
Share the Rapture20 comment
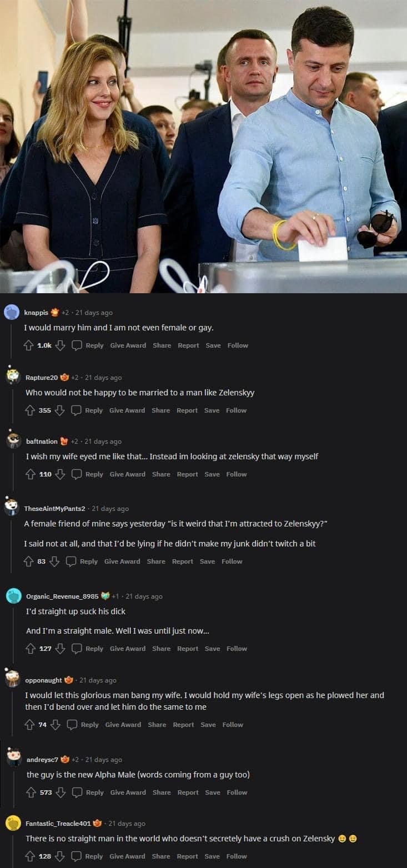(161, 410)
